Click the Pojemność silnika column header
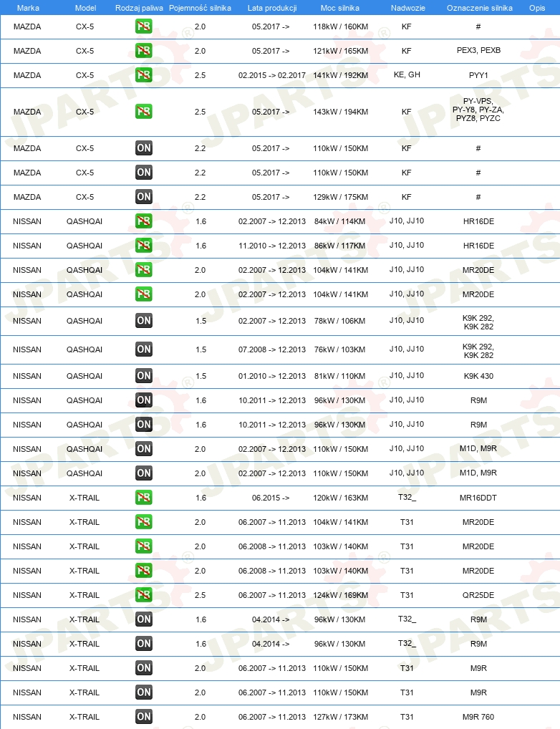 200,8
